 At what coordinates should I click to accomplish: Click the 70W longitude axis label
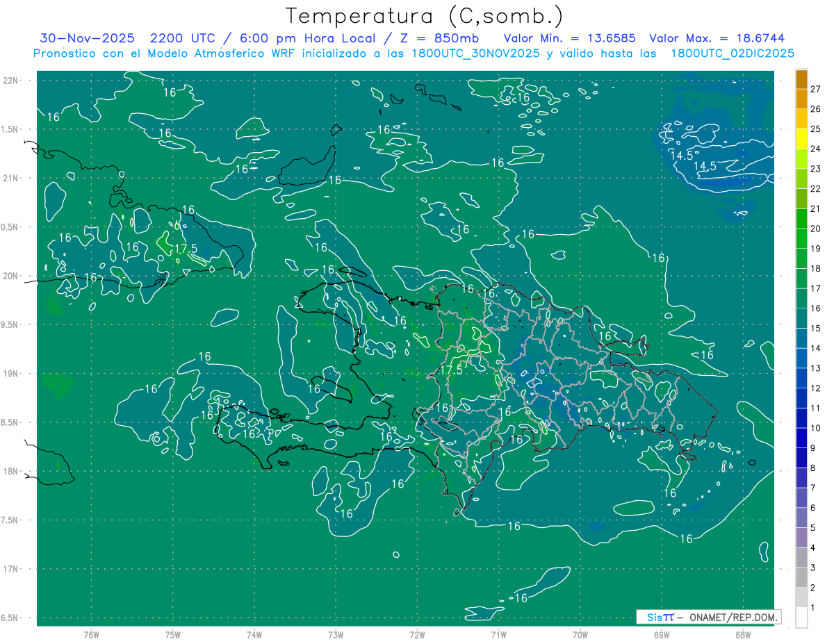580,634
